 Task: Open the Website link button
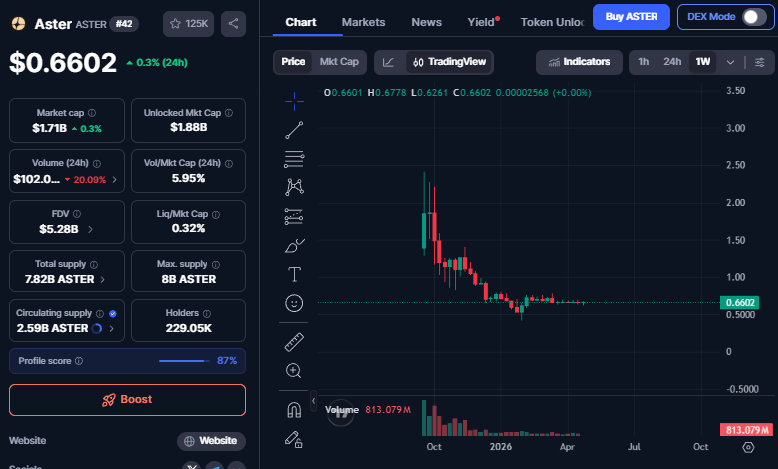pyautogui.click(x=211, y=441)
